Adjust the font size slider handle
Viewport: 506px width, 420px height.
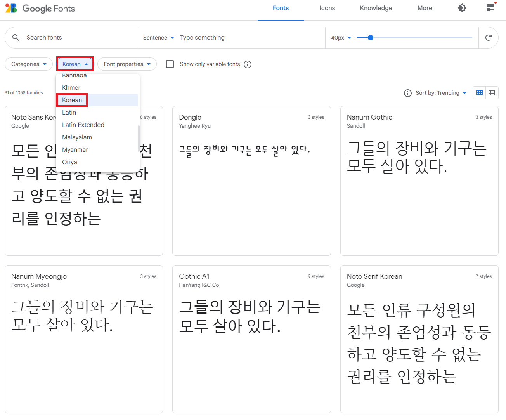(371, 38)
